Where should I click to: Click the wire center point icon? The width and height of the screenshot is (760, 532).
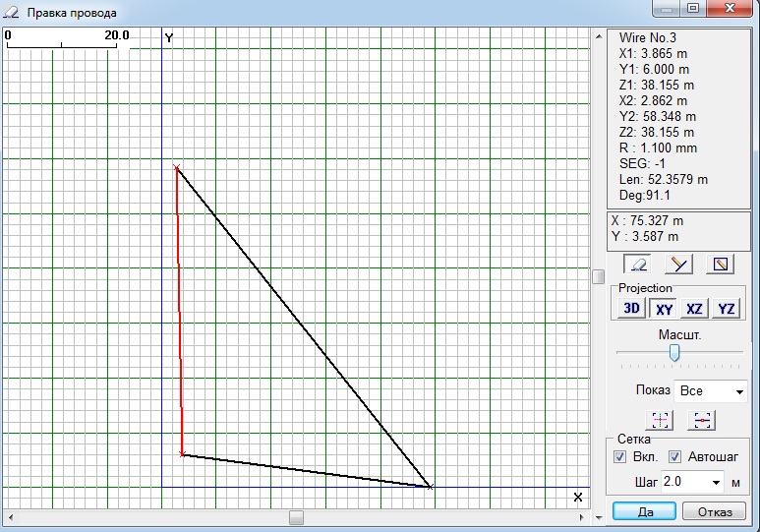(x=702, y=420)
